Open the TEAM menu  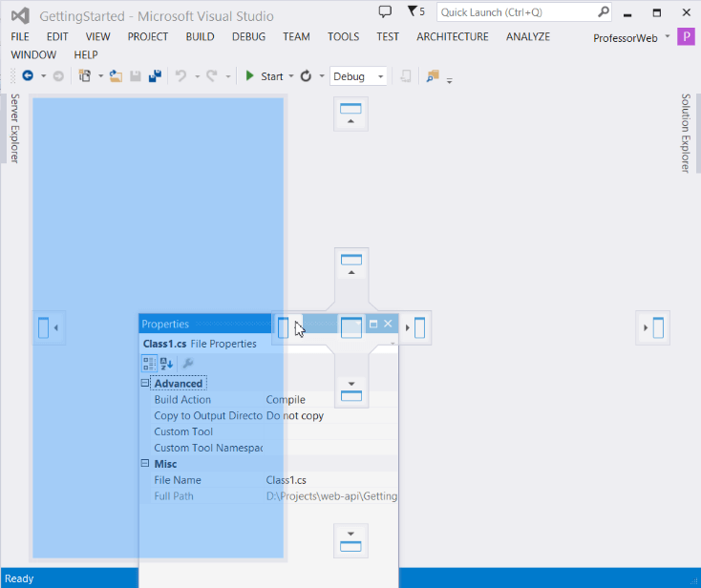(x=296, y=36)
